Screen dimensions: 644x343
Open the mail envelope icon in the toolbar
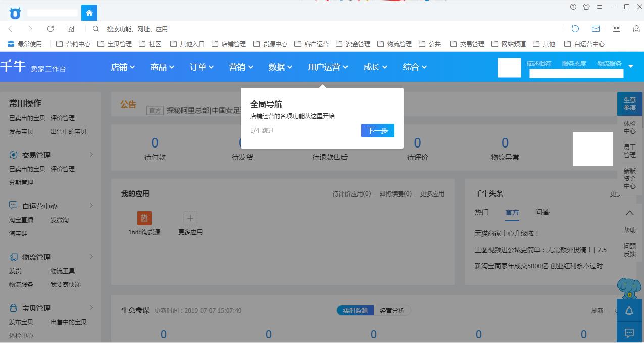tap(596, 29)
